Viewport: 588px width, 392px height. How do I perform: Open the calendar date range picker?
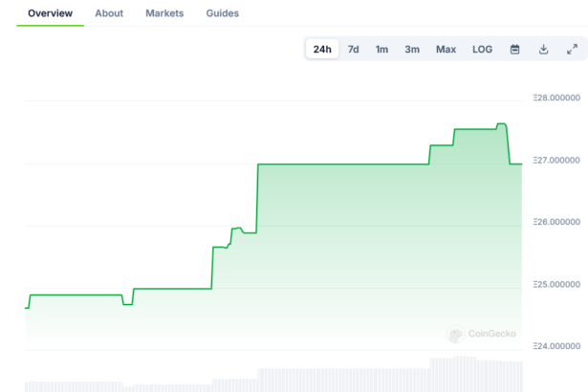click(514, 49)
